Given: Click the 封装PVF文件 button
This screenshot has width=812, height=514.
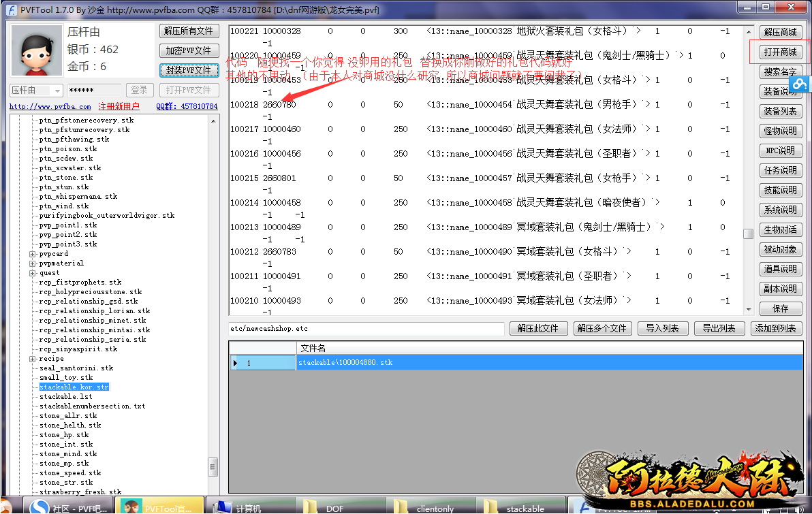Looking at the screenshot, I should pyautogui.click(x=189, y=70).
